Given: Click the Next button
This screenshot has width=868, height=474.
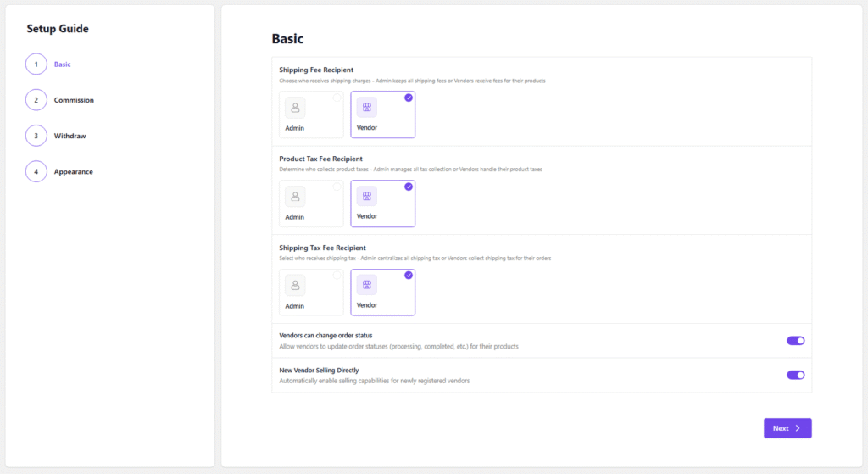Looking at the screenshot, I should pyautogui.click(x=787, y=428).
